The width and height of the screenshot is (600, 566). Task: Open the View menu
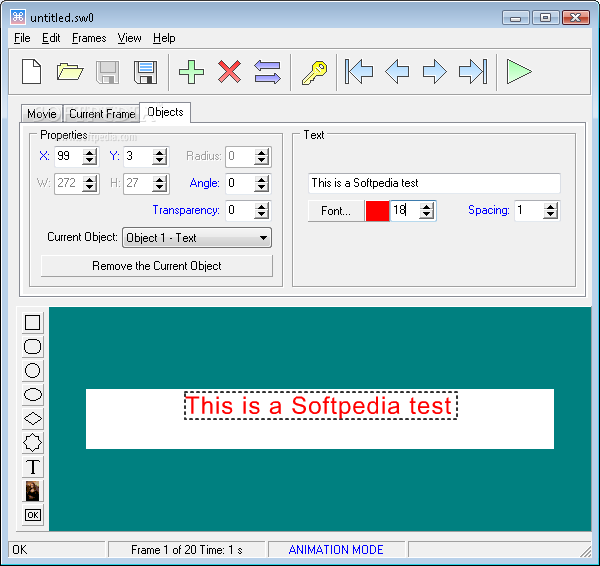point(129,38)
